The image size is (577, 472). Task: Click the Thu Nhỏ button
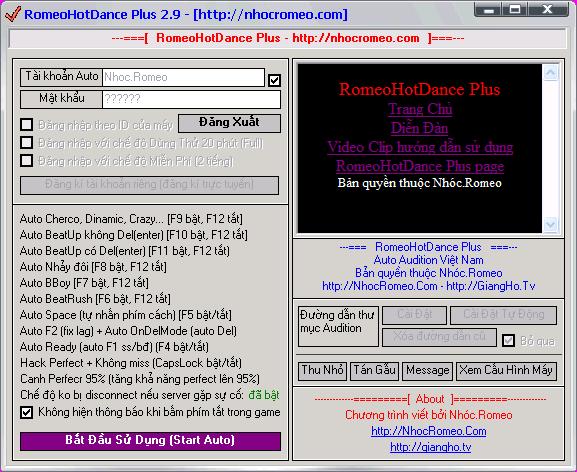tap(322, 371)
